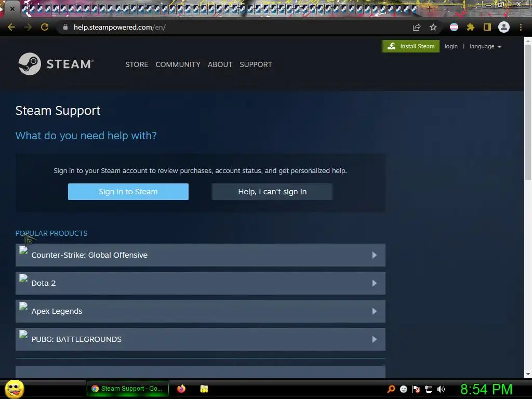Click the Counter-Strike game thumbnail icon

[23, 250]
